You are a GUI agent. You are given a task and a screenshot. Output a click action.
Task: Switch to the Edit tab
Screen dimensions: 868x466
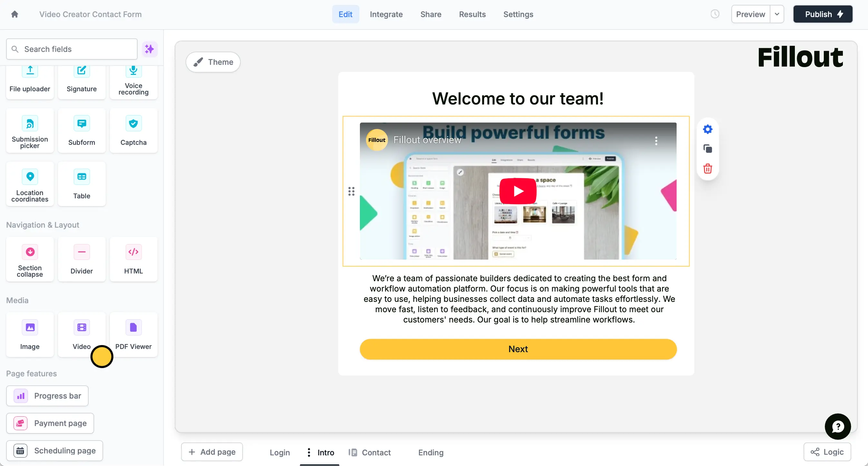(345, 14)
